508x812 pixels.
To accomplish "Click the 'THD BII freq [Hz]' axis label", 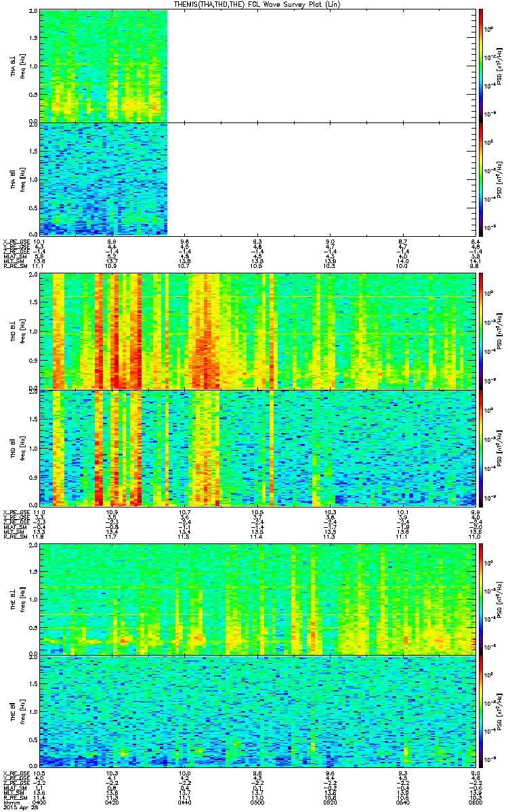I will [x=17, y=447].
